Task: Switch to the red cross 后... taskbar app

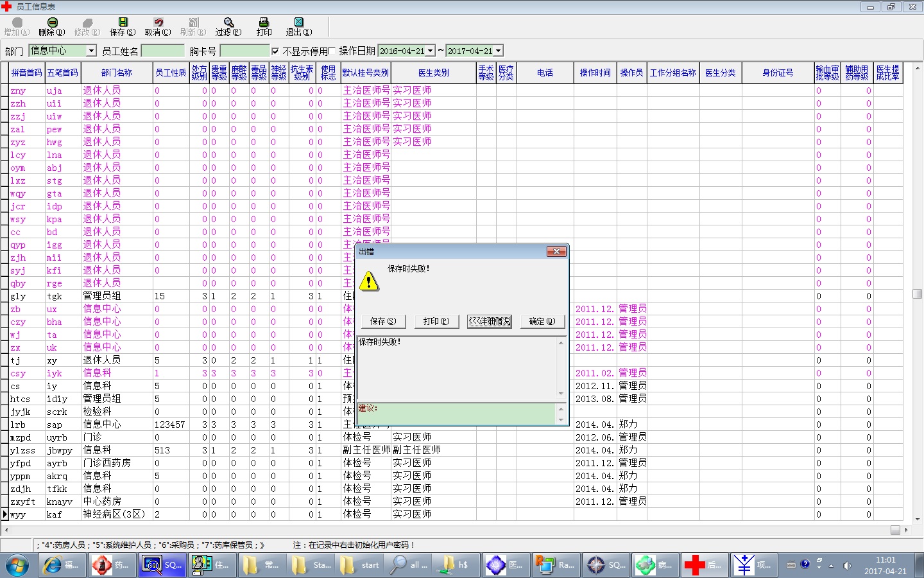Action: tap(705, 565)
